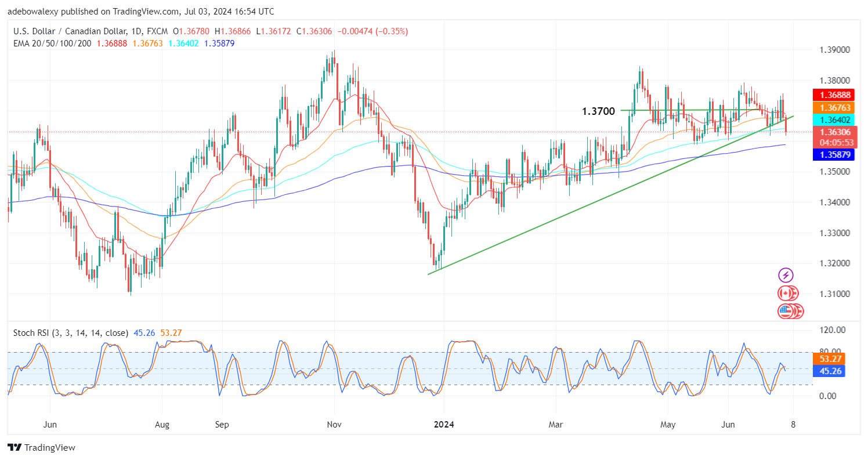Viewport: 868px width, 460px height.
Task: Click the TradingView logo at bottom left
Action: pos(41,447)
